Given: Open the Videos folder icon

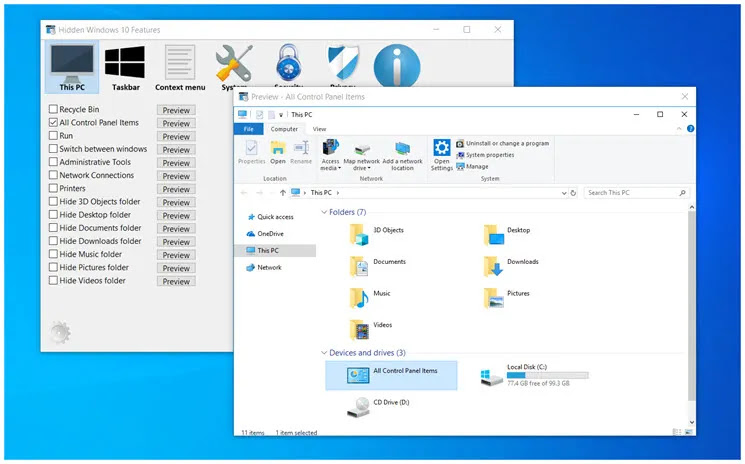Looking at the screenshot, I should (x=359, y=330).
